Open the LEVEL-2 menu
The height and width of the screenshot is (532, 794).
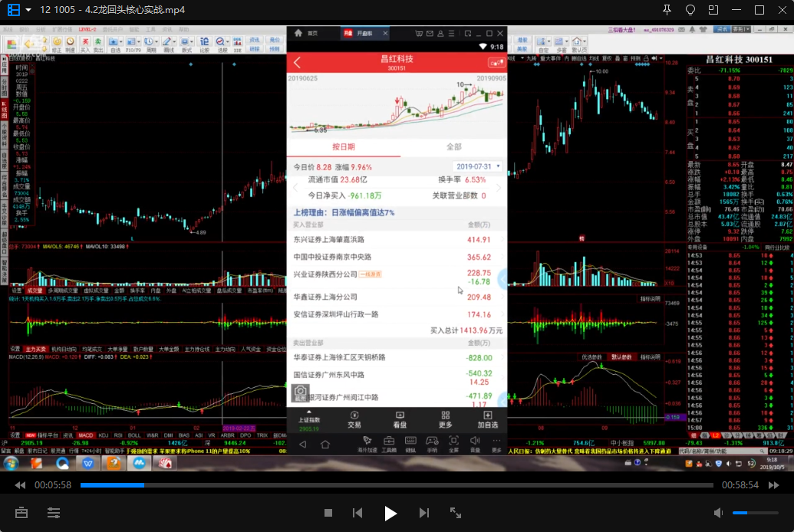(87, 30)
